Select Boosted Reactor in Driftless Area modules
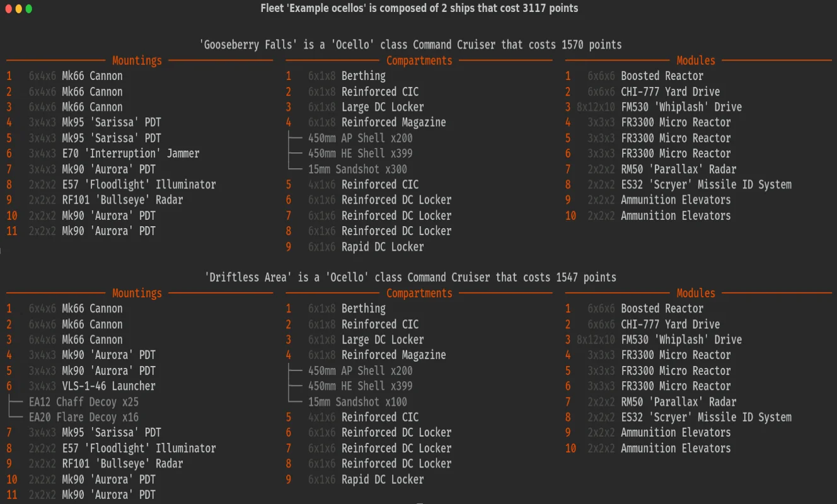Screen dimensions: 837x504 (662, 309)
